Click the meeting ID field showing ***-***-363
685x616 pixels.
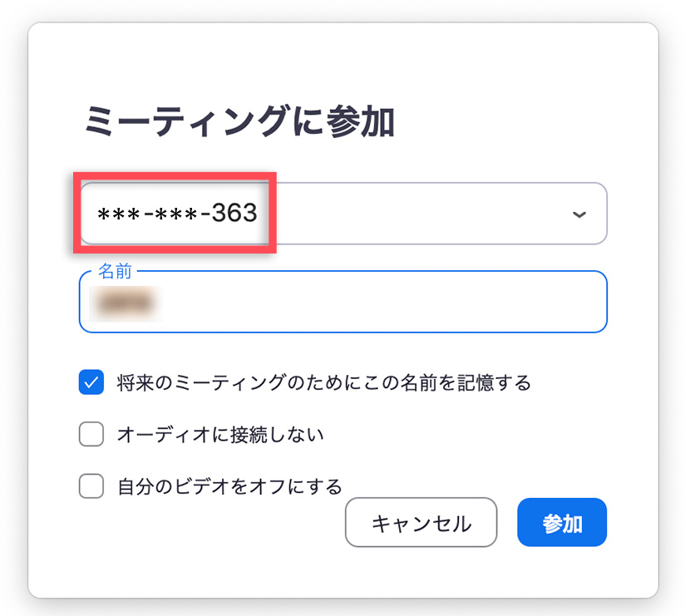177,214
